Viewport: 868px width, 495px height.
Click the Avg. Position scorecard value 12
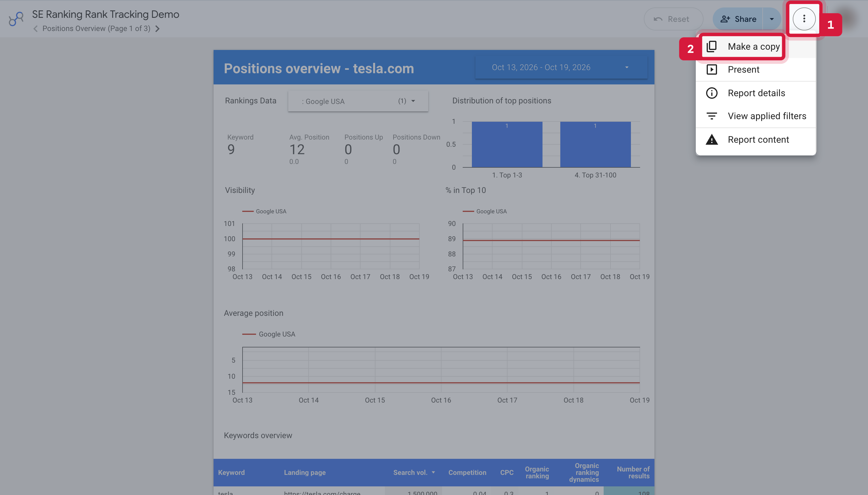coord(297,149)
